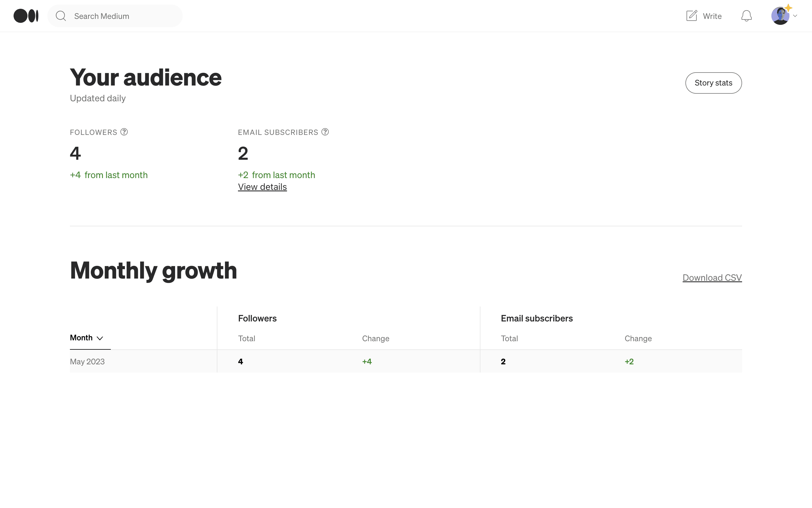
Task: Click the Email subscribers table column heading
Action: point(537,319)
